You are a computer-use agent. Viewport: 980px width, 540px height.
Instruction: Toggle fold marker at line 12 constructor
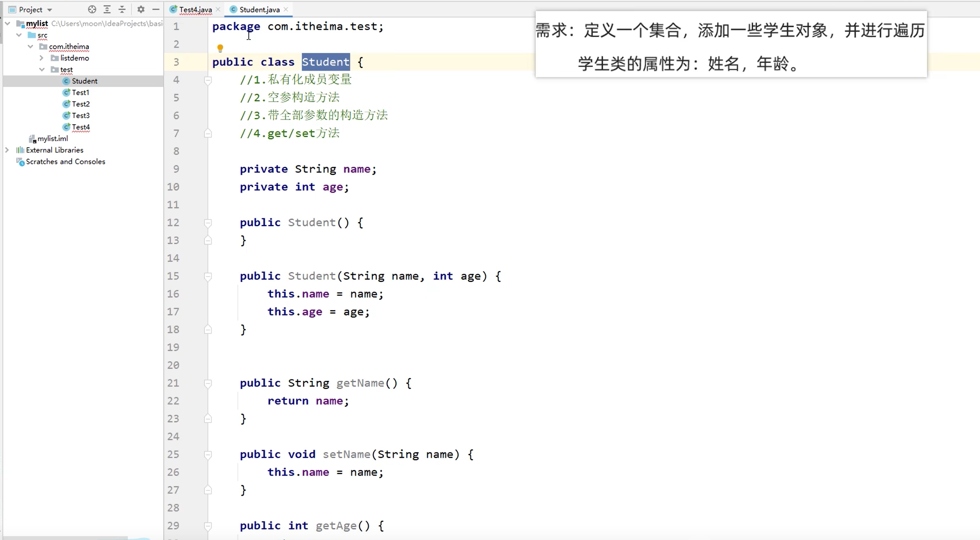tap(208, 223)
